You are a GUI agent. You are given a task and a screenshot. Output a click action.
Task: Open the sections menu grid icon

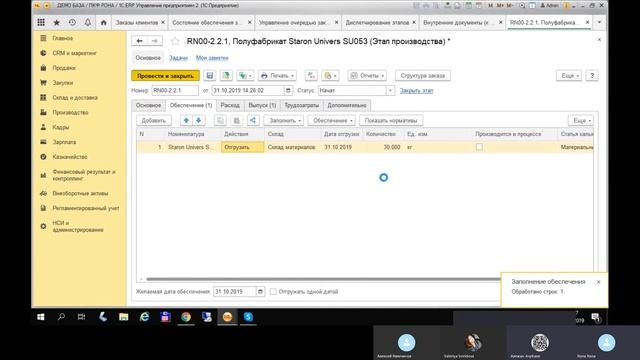click(x=41, y=22)
